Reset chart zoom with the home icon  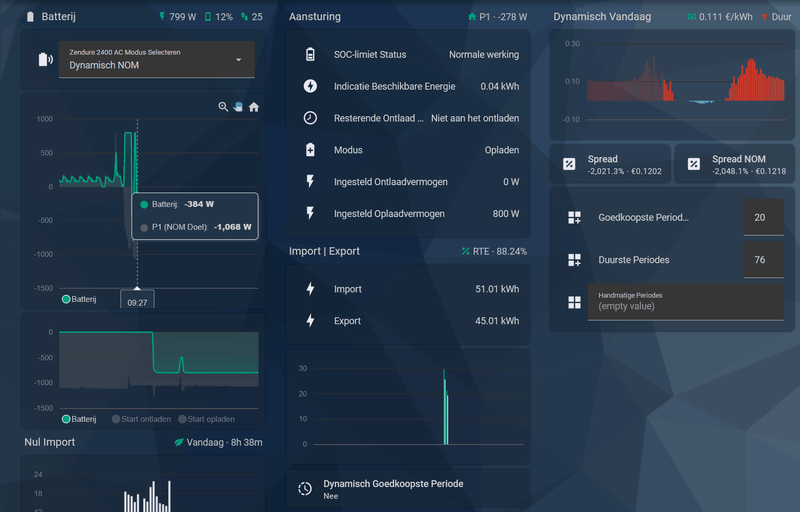pos(254,107)
